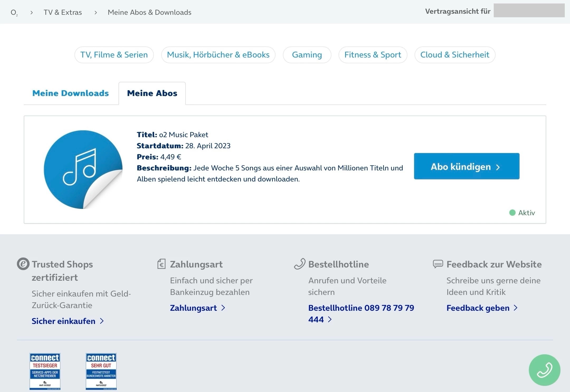Click the Zahlungsart euro document icon
570x392 pixels.
point(161,264)
